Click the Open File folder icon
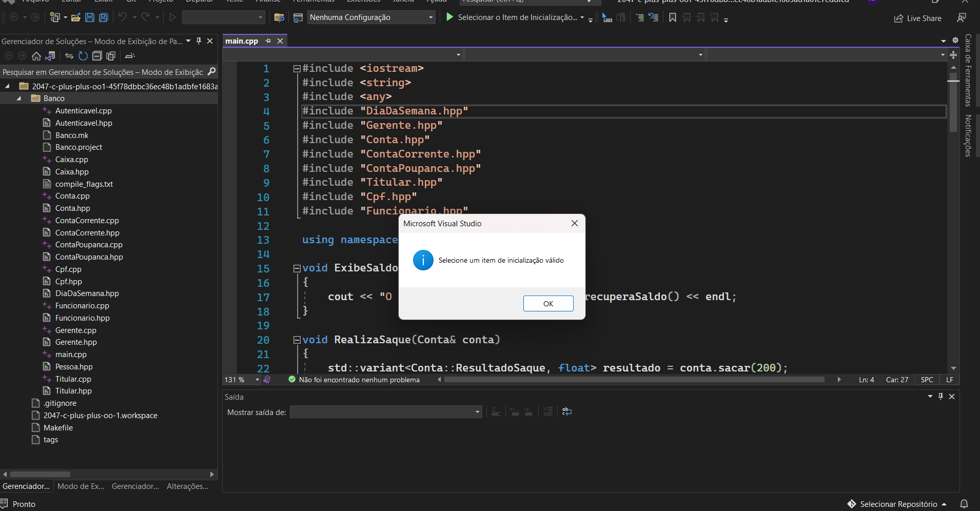 tap(75, 17)
